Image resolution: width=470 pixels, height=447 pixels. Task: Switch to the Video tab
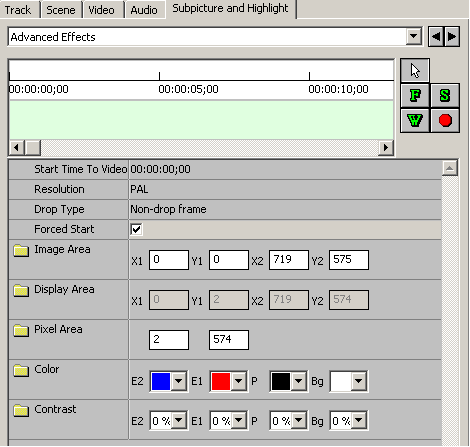(101, 10)
